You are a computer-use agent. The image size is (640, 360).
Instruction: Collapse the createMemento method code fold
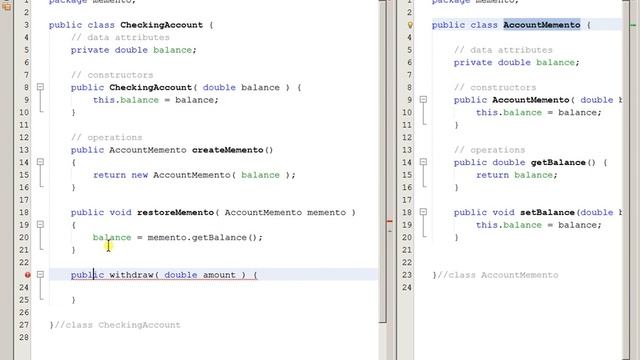pyautogui.click(x=40, y=162)
